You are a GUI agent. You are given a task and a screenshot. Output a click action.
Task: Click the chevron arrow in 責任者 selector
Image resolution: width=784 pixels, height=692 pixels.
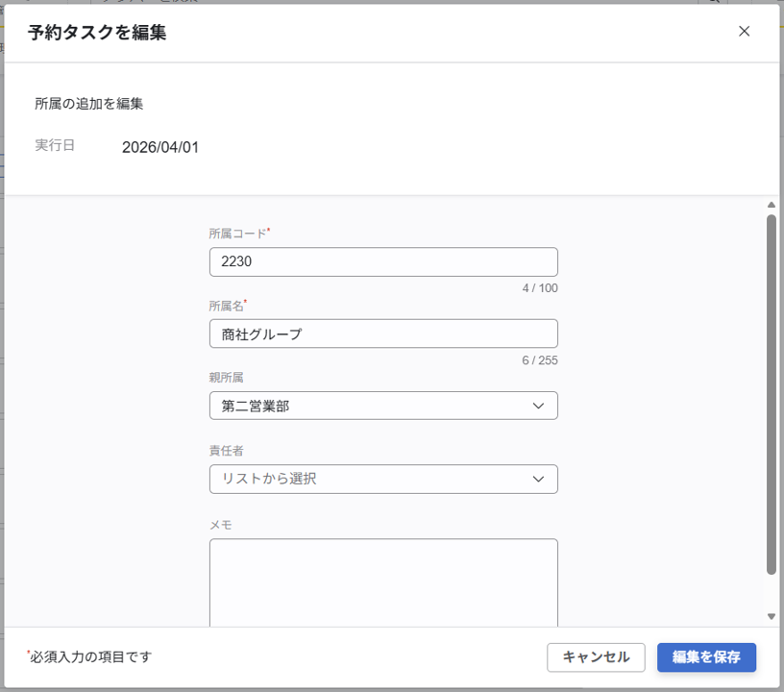coord(539,479)
